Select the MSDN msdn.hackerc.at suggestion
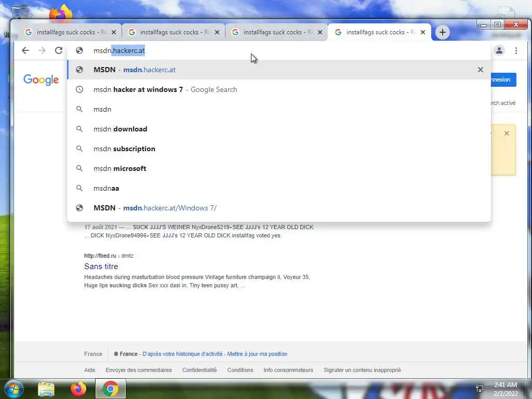The width and height of the screenshot is (532, 399). (279, 70)
